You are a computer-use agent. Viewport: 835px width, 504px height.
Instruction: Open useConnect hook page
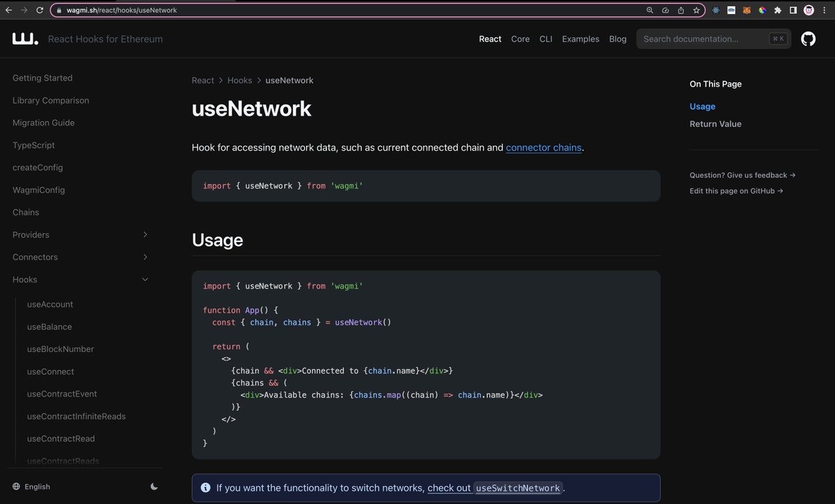click(50, 371)
